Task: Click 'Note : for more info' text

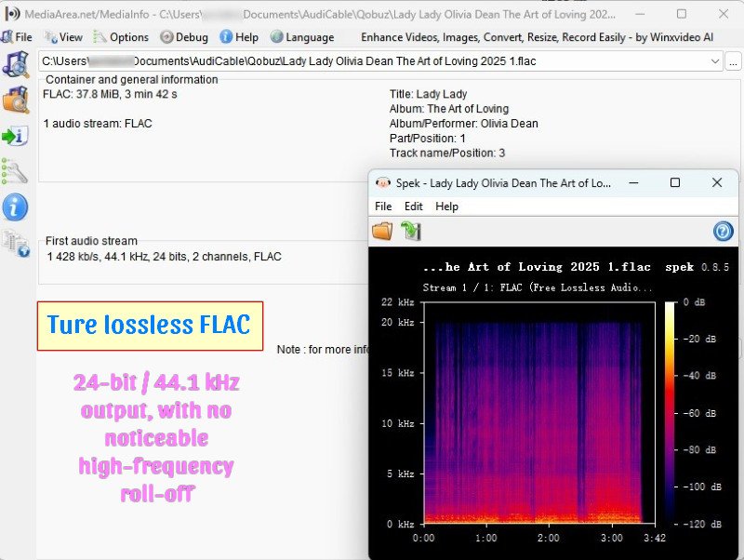Action: (323, 349)
